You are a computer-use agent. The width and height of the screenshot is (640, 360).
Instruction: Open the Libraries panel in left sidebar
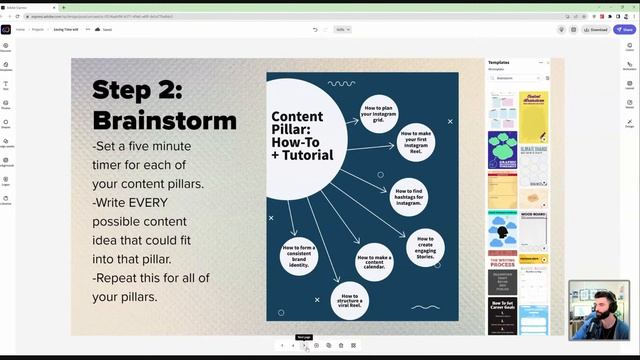6,200
